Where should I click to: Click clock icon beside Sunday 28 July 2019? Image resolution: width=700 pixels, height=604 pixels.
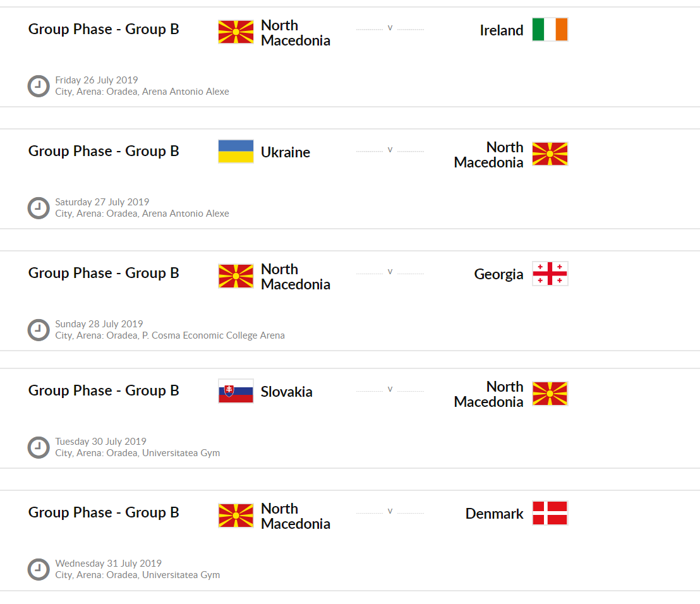[39, 330]
